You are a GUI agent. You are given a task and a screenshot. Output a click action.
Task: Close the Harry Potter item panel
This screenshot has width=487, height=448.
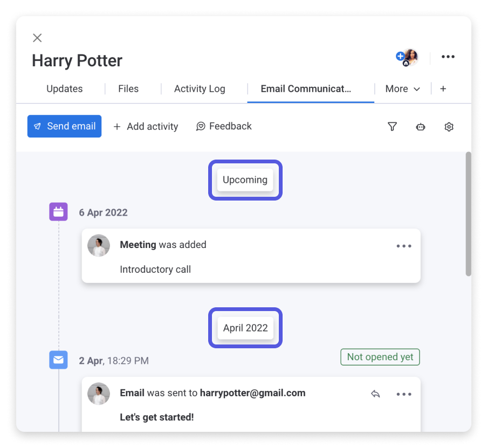[x=37, y=38]
